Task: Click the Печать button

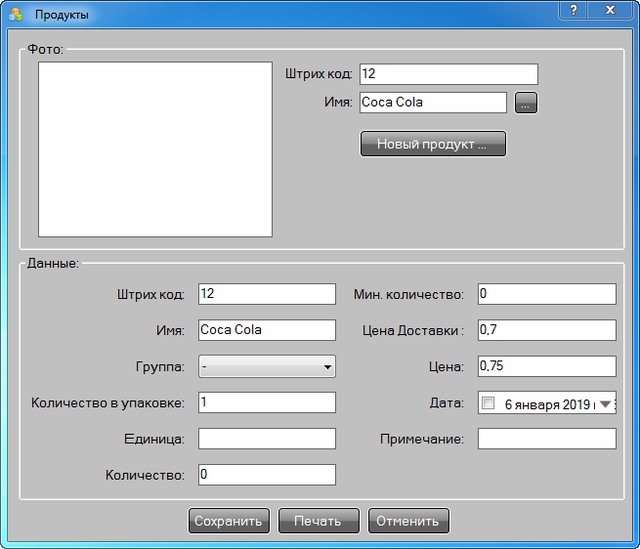Action: (318, 521)
